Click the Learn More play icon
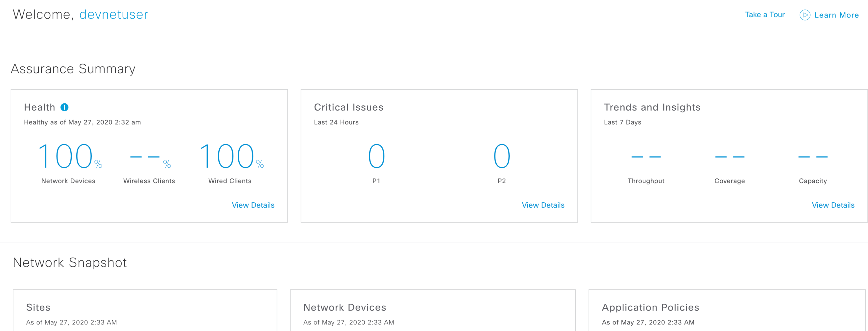 click(x=805, y=15)
